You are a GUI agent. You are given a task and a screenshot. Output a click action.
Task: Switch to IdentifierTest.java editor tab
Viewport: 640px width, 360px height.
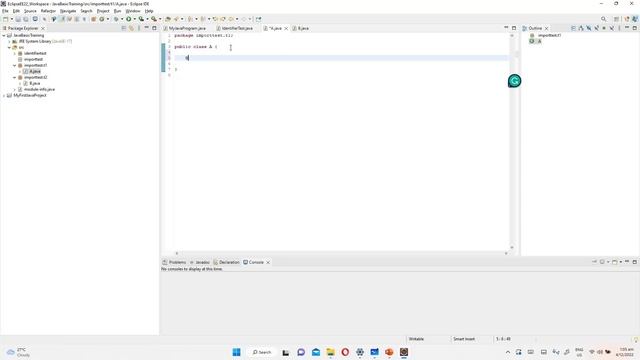237,28
